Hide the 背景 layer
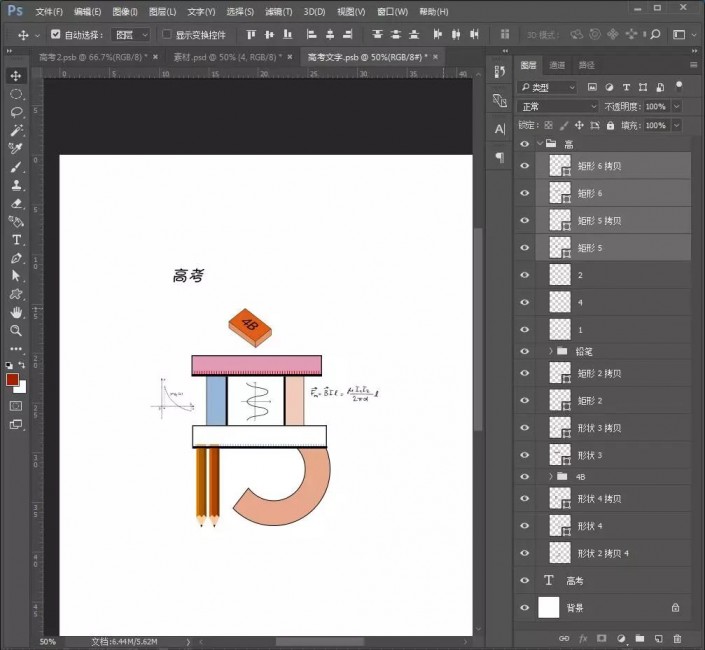This screenshot has height=650, width=705. click(525, 608)
